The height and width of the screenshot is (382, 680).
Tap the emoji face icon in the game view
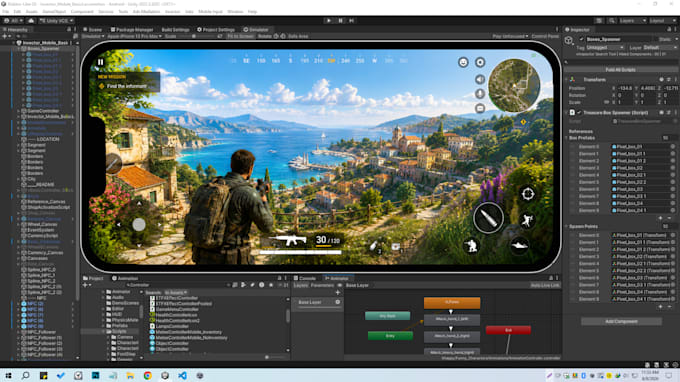click(x=463, y=62)
